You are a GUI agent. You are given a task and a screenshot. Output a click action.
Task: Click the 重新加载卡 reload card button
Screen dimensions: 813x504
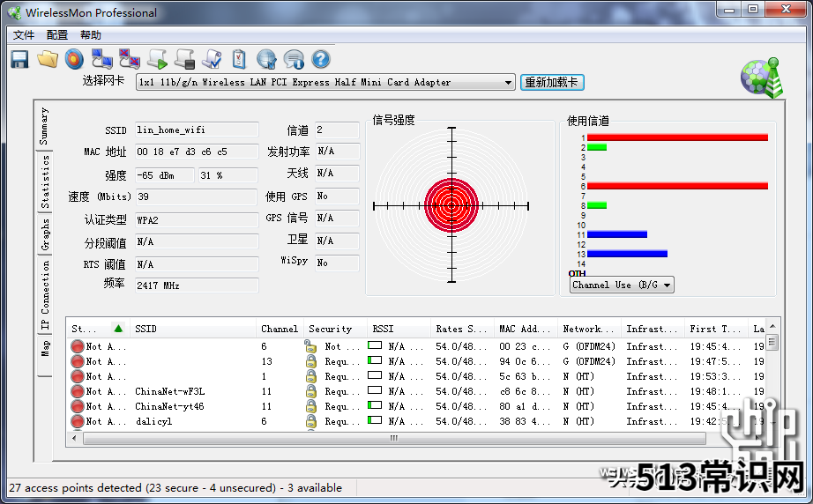coord(552,82)
